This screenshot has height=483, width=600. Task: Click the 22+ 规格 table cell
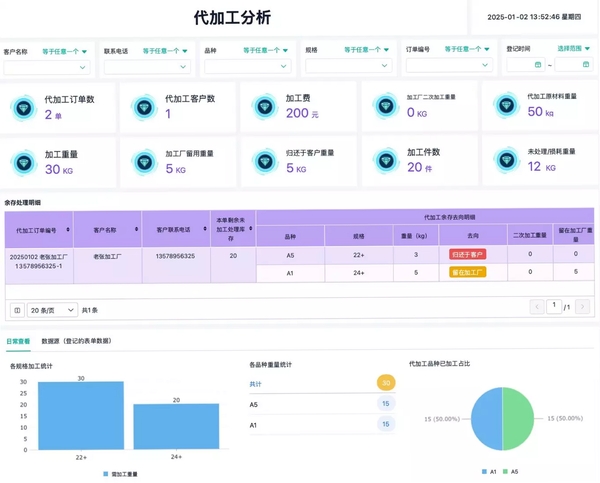click(x=359, y=255)
